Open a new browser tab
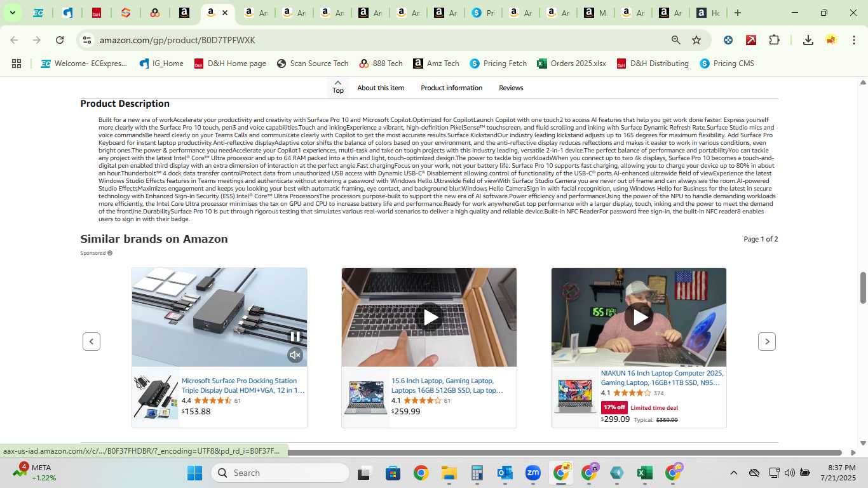 (x=738, y=13)
